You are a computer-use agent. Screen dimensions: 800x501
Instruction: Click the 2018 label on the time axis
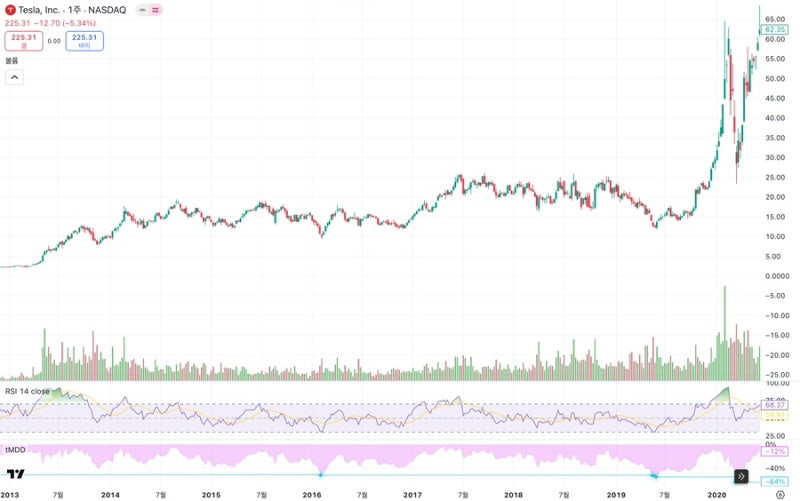click(x=513, y=495)
